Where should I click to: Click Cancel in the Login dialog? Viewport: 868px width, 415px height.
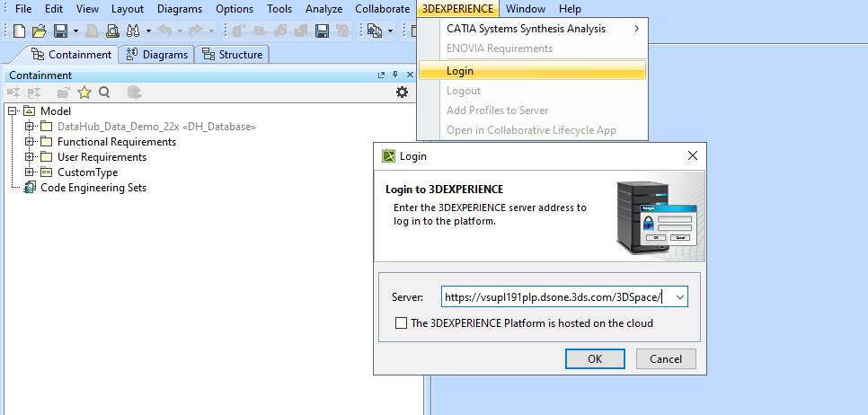click(x=666, y=358)
